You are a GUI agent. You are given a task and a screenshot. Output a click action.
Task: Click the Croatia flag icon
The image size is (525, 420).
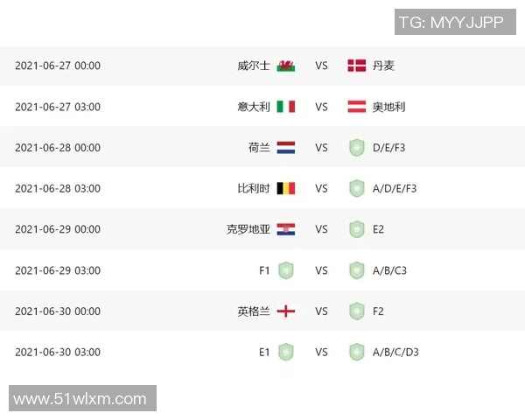[x=286, y=229]
